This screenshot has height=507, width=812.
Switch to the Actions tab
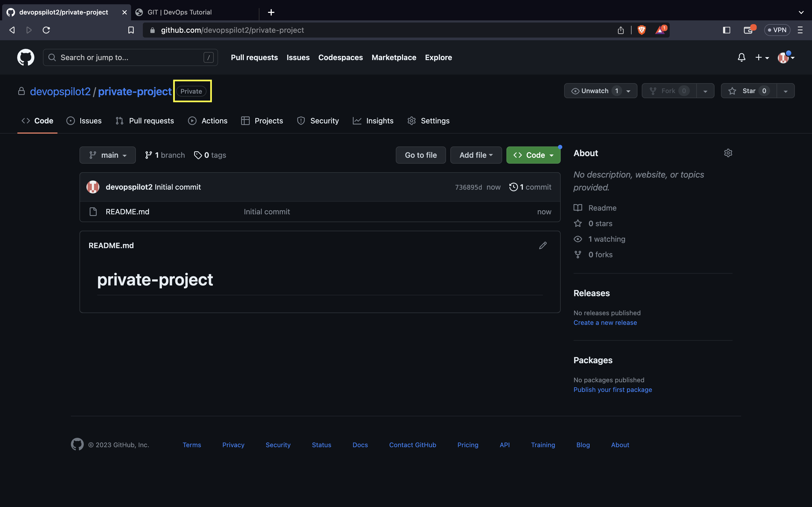tap(208, 121)
